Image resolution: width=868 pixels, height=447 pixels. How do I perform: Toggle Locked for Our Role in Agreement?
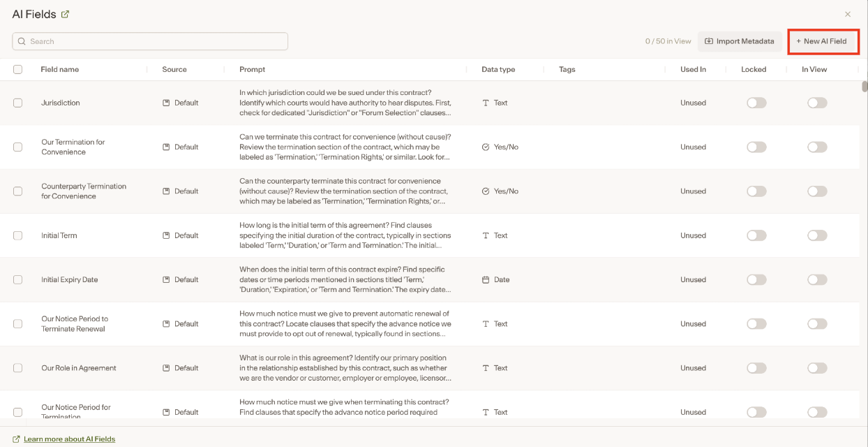pos(756,368)
